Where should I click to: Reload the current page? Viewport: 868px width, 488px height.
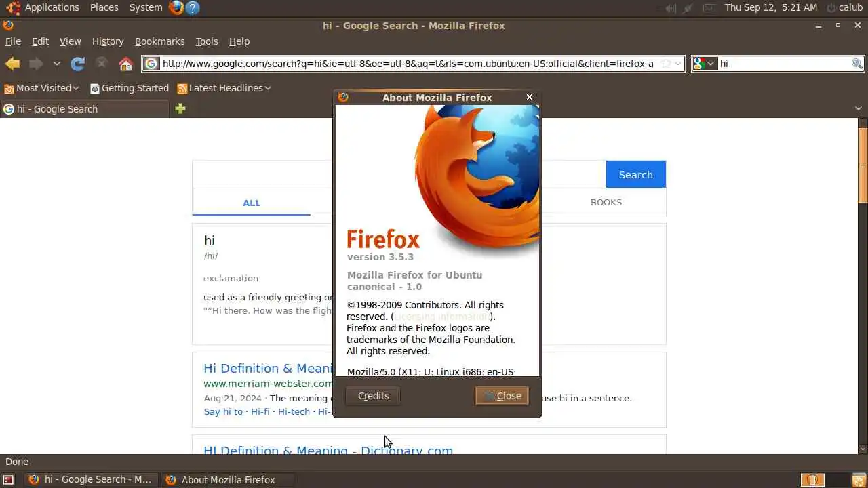[x=78, y=64]
